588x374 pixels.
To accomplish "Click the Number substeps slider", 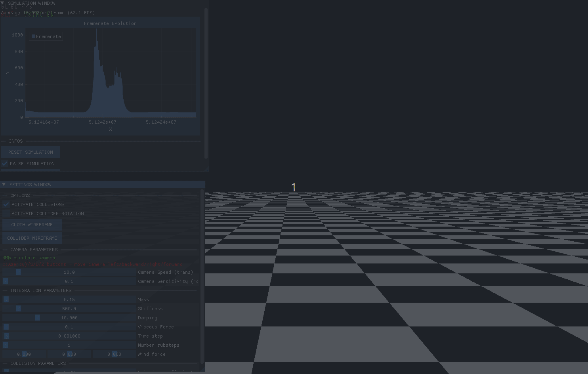I will (x=69, y=345).
